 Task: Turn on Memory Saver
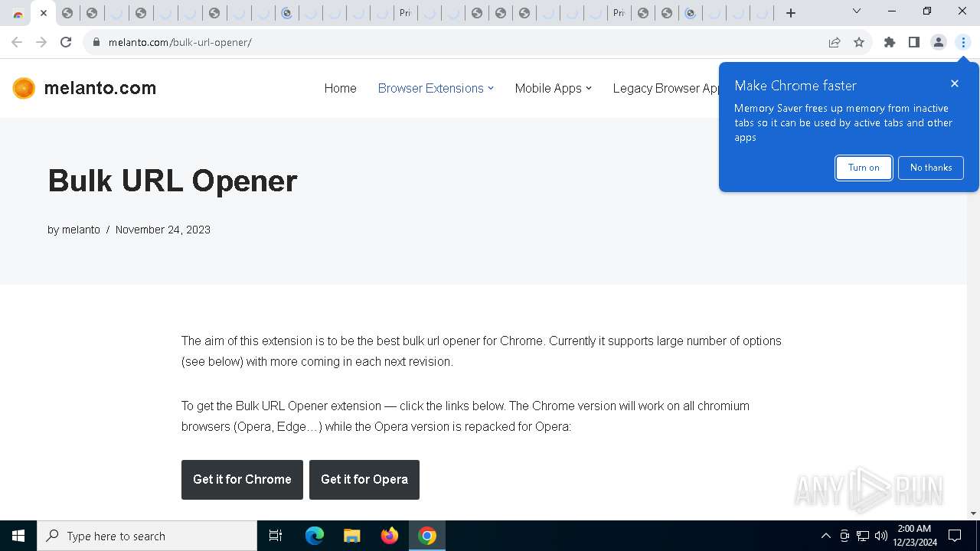(864, 168)
